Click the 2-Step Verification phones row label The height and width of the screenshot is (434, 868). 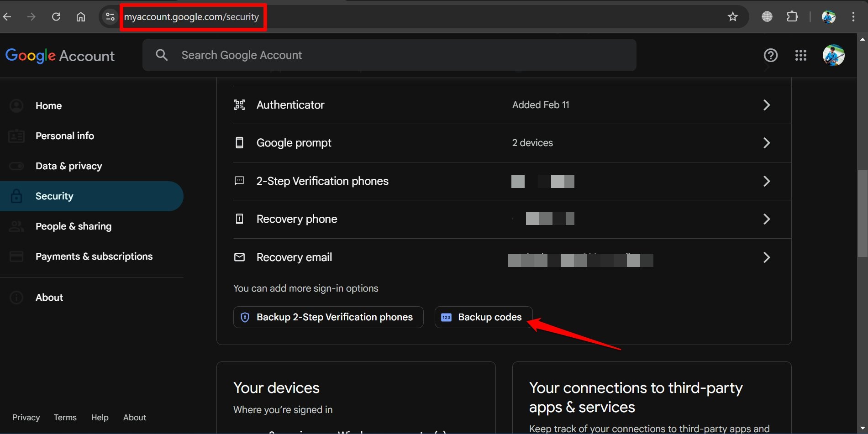[322, 181]
